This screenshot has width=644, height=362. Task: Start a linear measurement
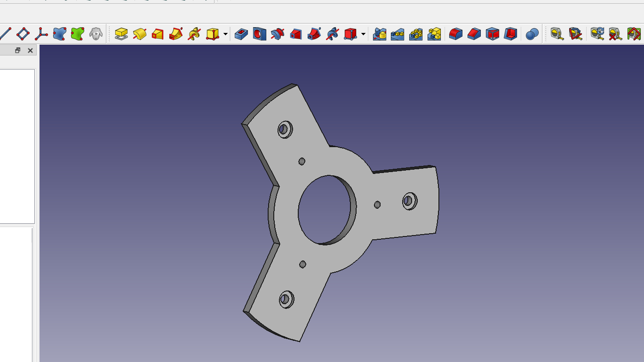tap(557, 34)
